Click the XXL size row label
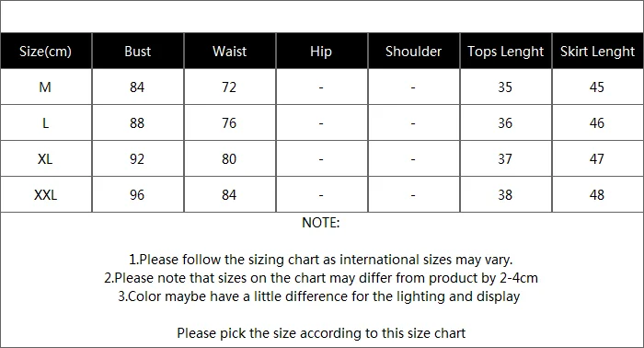This screenshot has width=644, height=348. click(x=45, y=195)
